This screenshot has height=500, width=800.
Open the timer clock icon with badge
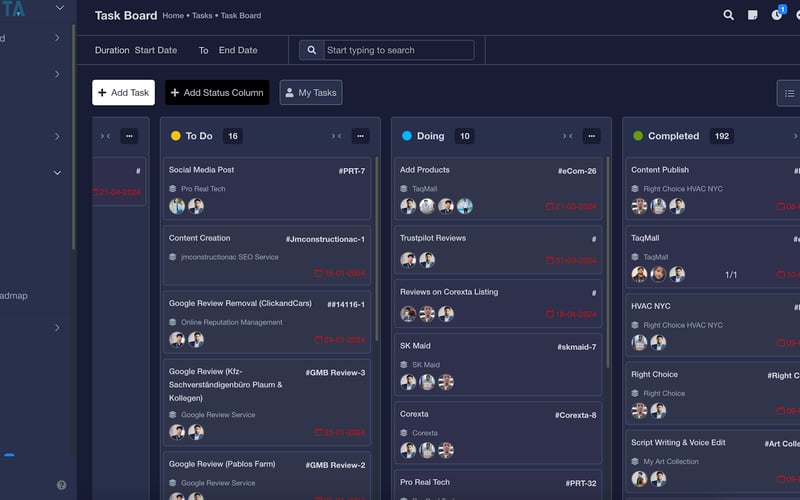pyautogui.click(x=777, y=15)
